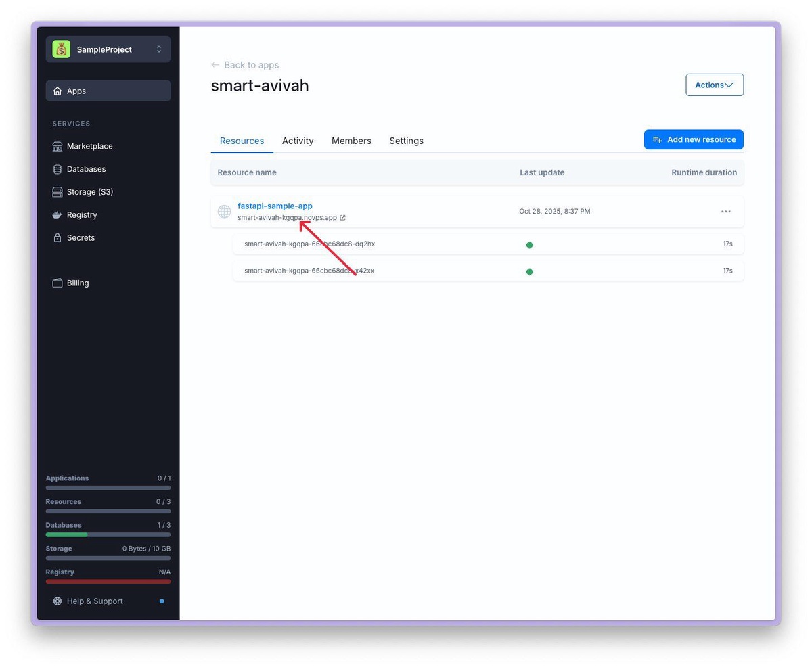Click the Add new resource button
This screenshot has height=667, width=812.
tap(694, 139)
